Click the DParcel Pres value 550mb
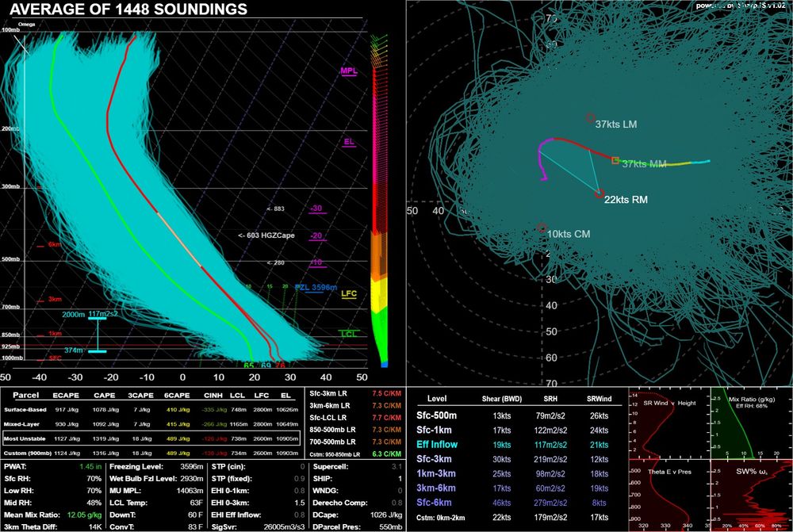This screenshot has width=793, height=532. click(x=391, y=527)
